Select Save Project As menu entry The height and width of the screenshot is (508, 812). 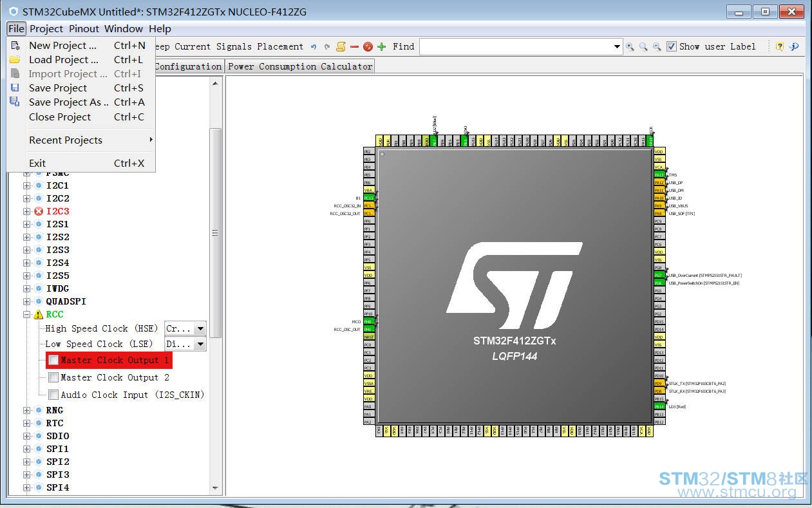point(81,102)
